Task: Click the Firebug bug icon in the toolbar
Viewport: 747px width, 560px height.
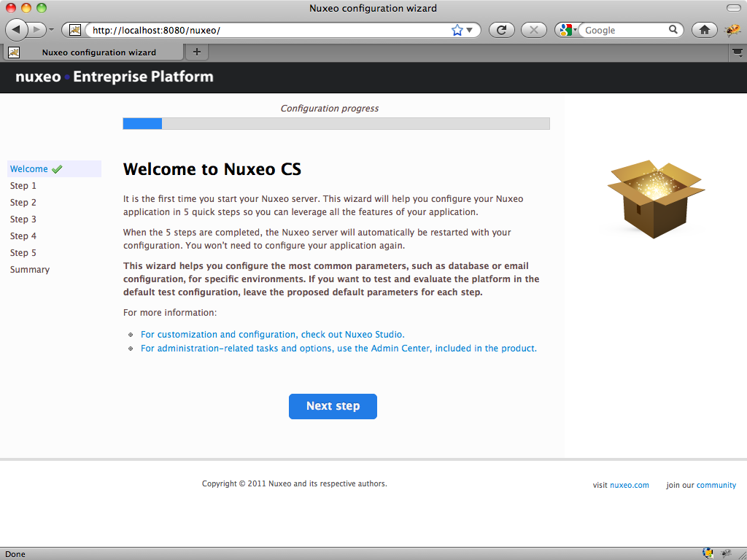Action: pyautogui.click(x=732, y=31)
